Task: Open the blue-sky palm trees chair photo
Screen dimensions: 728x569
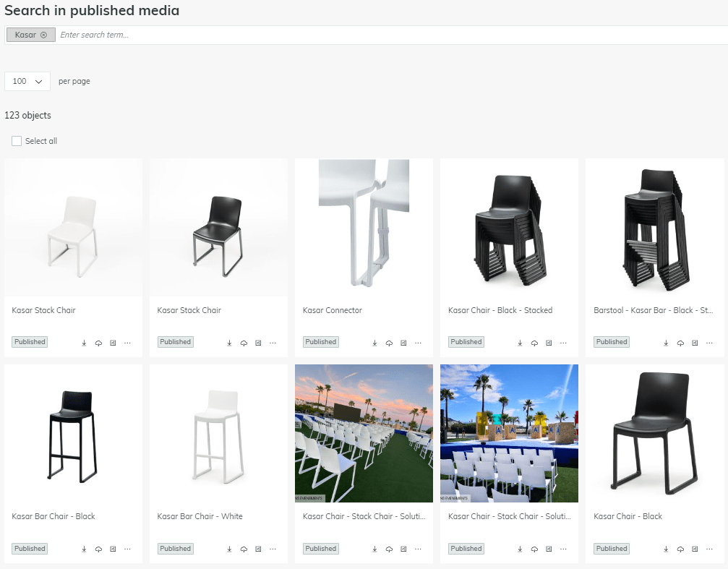Action: click(x=510, y=433)
